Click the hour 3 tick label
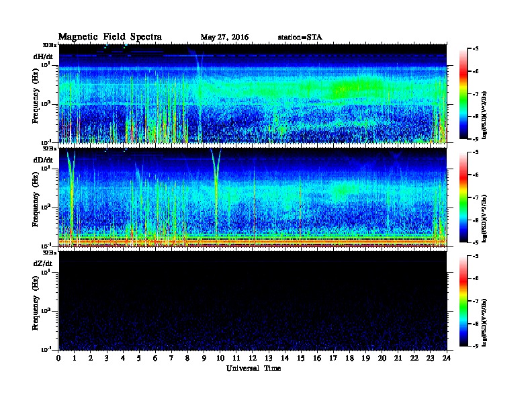Viewport: 532px width, 411px height. [107, 358]
